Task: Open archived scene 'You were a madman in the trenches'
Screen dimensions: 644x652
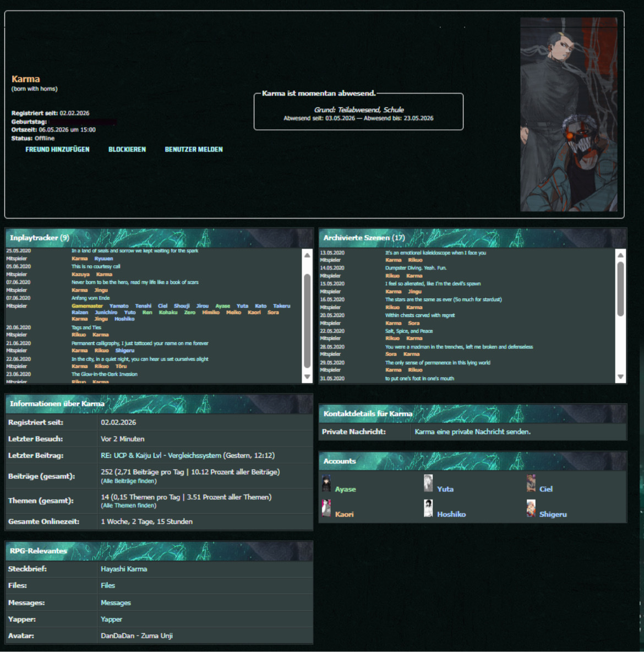Action: [459, 347]
